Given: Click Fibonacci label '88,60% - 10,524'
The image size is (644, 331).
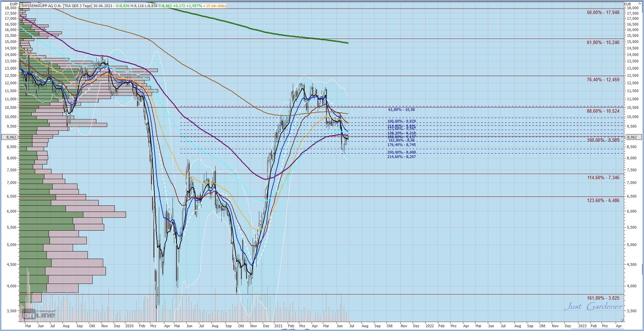Looking at the screenshot, I should tap(603, 111).
